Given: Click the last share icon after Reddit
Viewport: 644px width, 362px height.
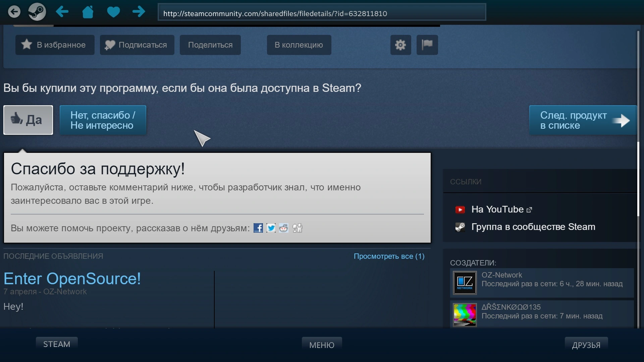Looking at the screenshot, I should point(298,228).
